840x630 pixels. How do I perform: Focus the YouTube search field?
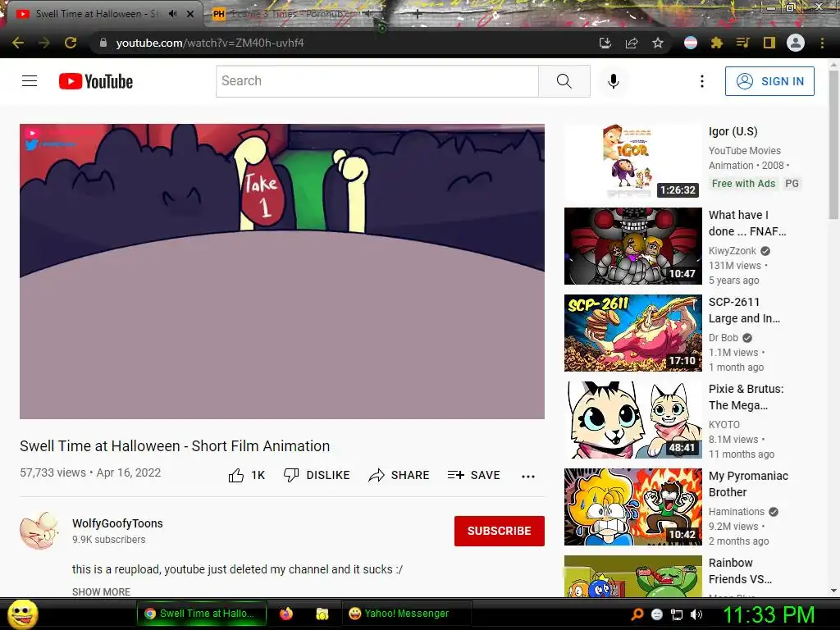[x=377, y=81]
